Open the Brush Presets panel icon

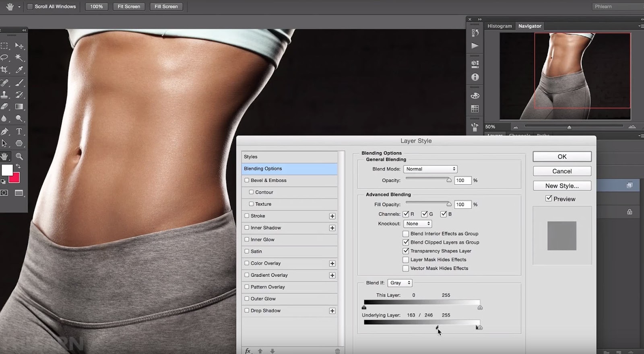click(x=475, y=127)
